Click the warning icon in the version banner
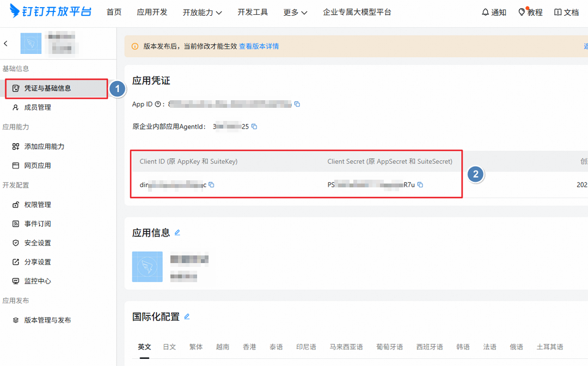Image resolution: width=588 pixels, height=366 pixels. point(135,46)
